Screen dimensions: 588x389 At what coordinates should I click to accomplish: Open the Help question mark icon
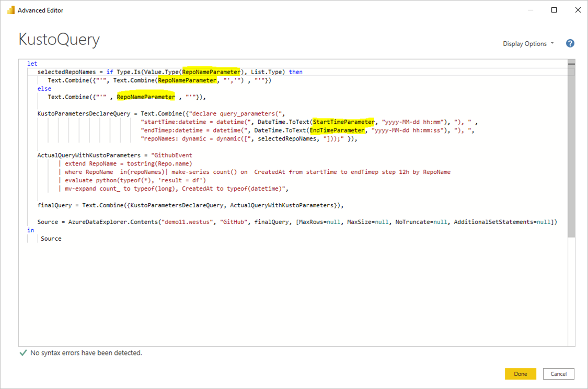click(570, 43)
